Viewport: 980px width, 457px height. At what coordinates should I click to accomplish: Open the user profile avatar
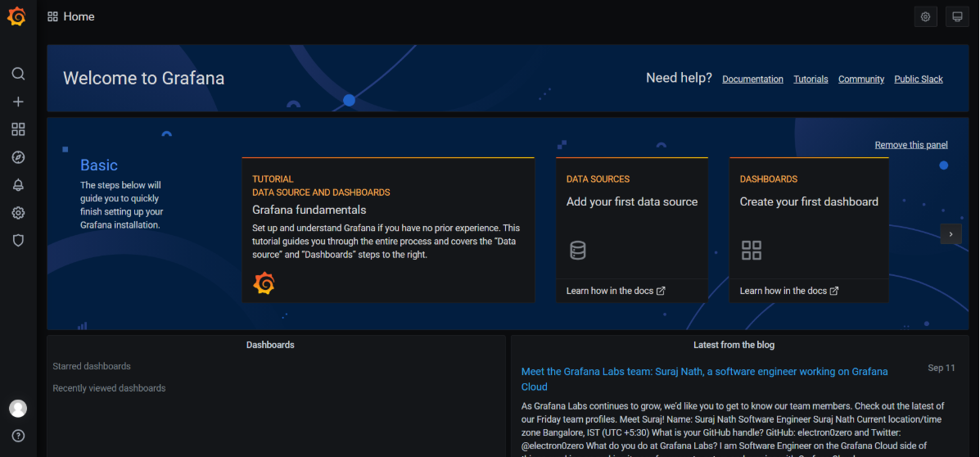[18, 408]
